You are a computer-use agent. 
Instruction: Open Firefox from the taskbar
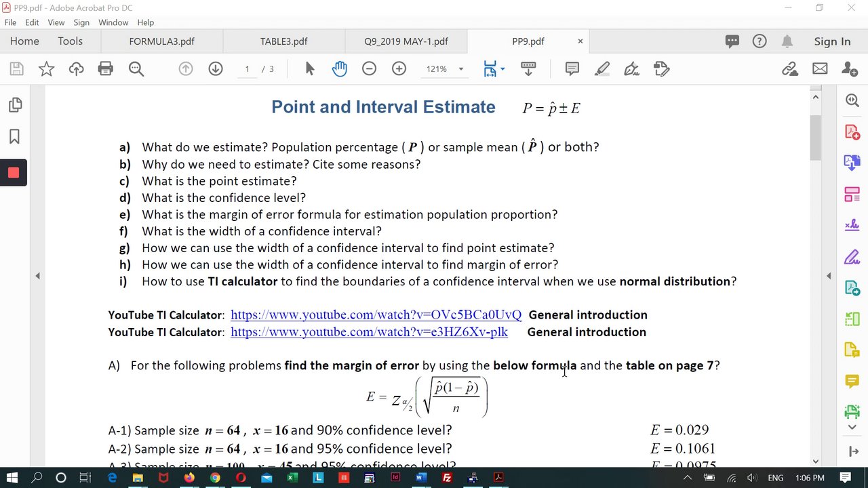pos(189,478)
